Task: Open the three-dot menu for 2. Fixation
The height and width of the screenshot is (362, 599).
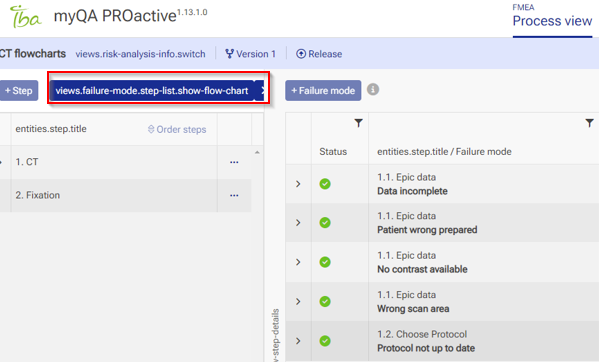Action: (234, 195)
